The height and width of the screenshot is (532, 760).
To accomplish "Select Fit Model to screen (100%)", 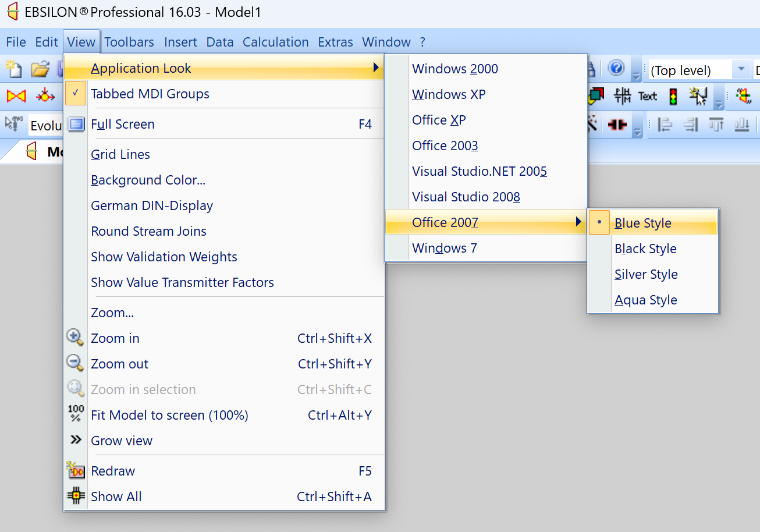I will 224,415.
